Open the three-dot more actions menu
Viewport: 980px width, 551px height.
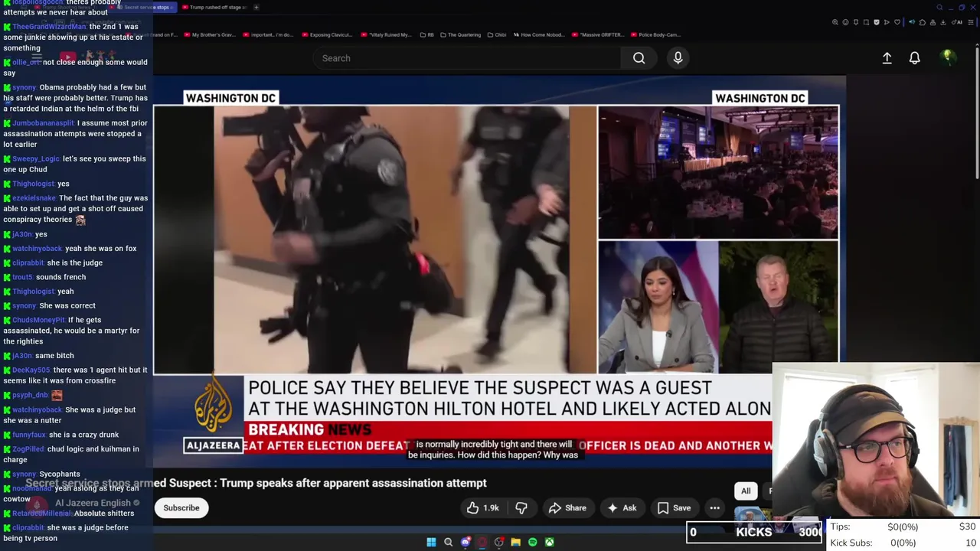(x=714, y=508)
